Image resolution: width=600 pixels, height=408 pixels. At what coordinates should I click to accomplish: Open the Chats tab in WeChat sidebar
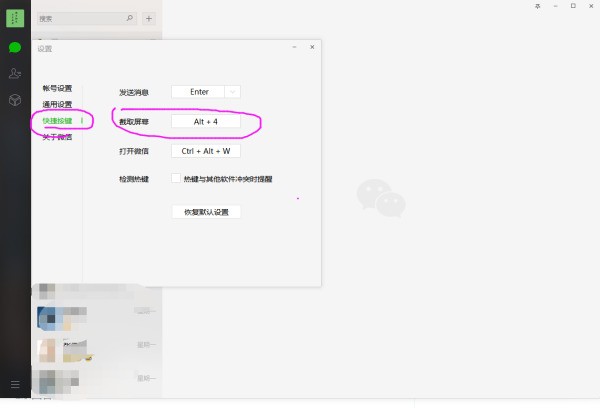coord(15,47)
